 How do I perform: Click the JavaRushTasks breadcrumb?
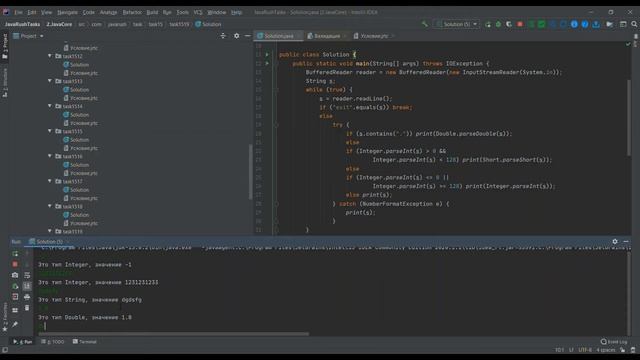(x=22, y=24)
